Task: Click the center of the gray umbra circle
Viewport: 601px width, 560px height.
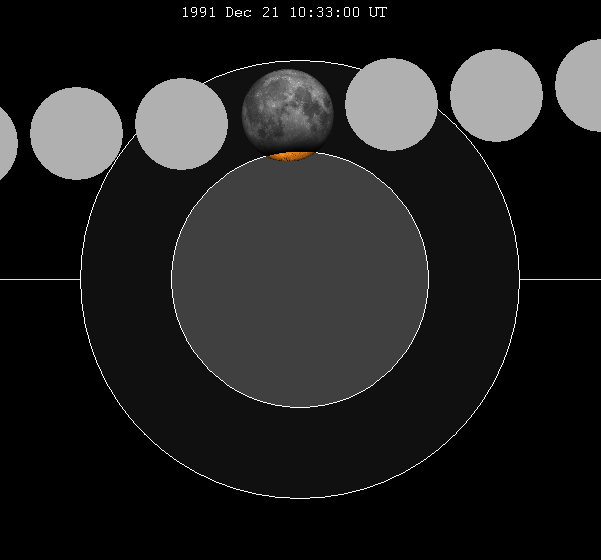Action: 300,279
